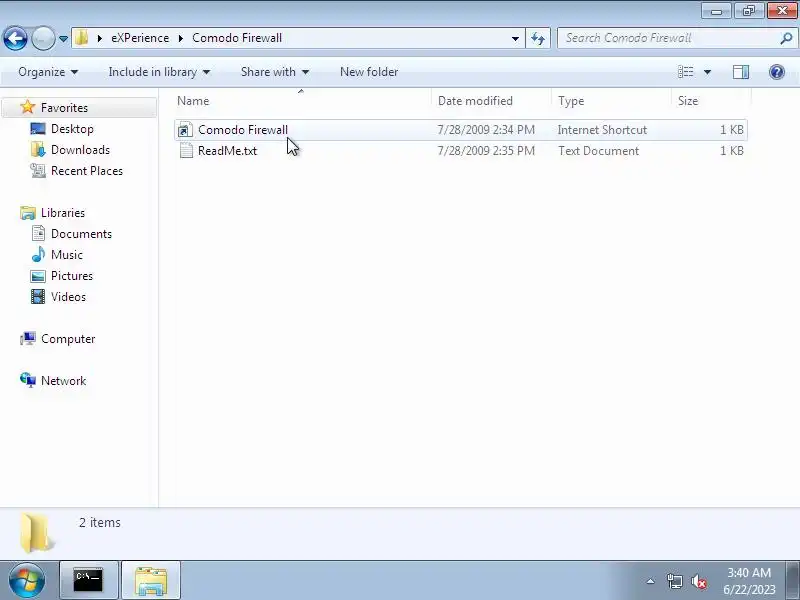The height and width of the screenshot is (600, 800).
Task: Open the Organize menu
Action: pos(48,72)
